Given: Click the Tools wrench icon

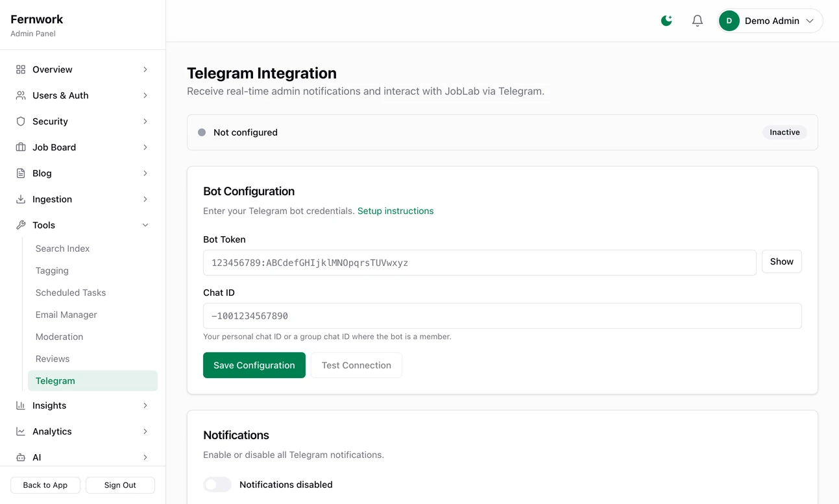Looking at the screenshot, I should tap(21, 225).
